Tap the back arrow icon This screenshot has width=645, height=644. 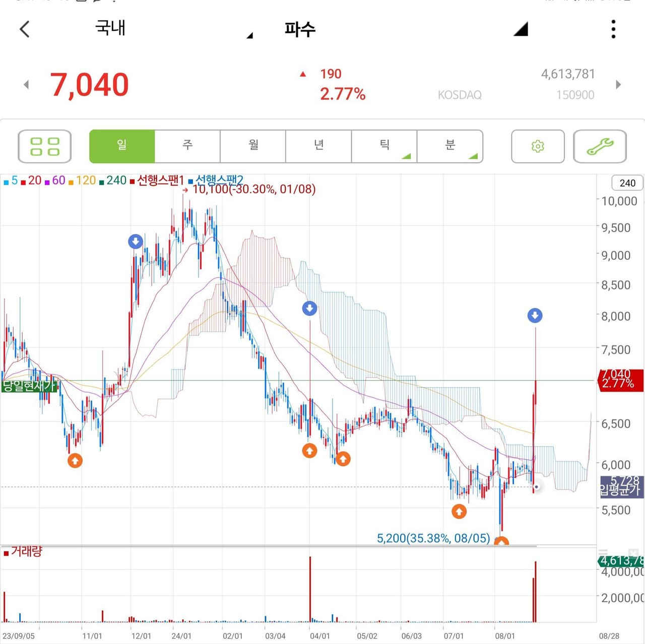point(25,29)
